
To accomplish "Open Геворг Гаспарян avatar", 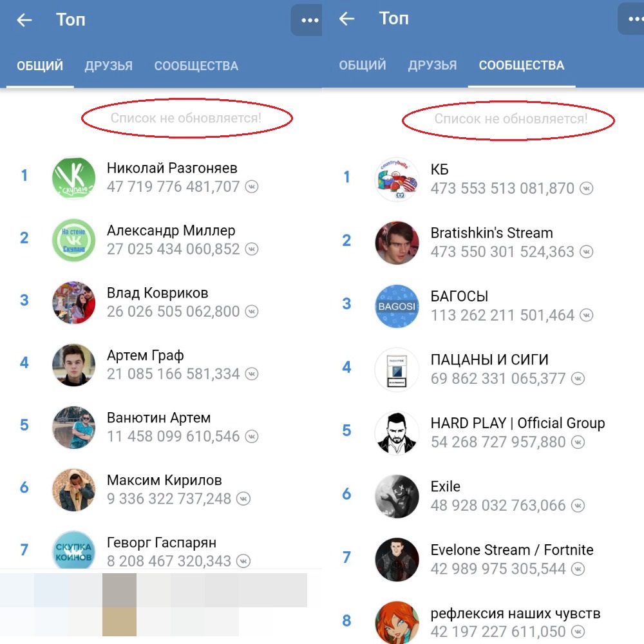I will (x=73, y=549).
